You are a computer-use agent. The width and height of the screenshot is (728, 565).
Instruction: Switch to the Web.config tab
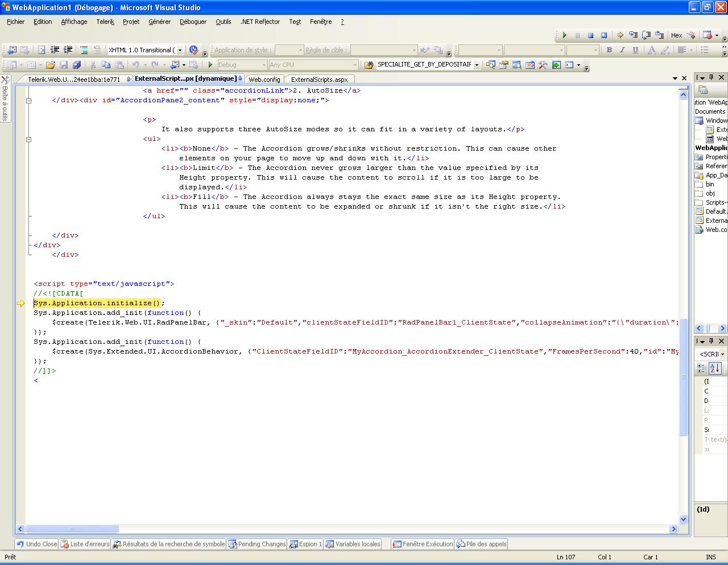click(264, 80)
